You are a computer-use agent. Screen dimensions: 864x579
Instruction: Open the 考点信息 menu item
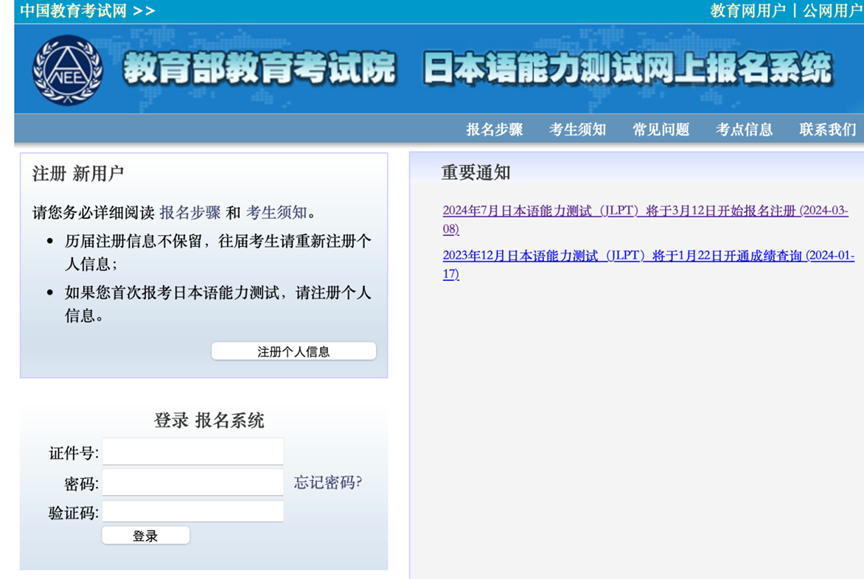click(744, 129)
